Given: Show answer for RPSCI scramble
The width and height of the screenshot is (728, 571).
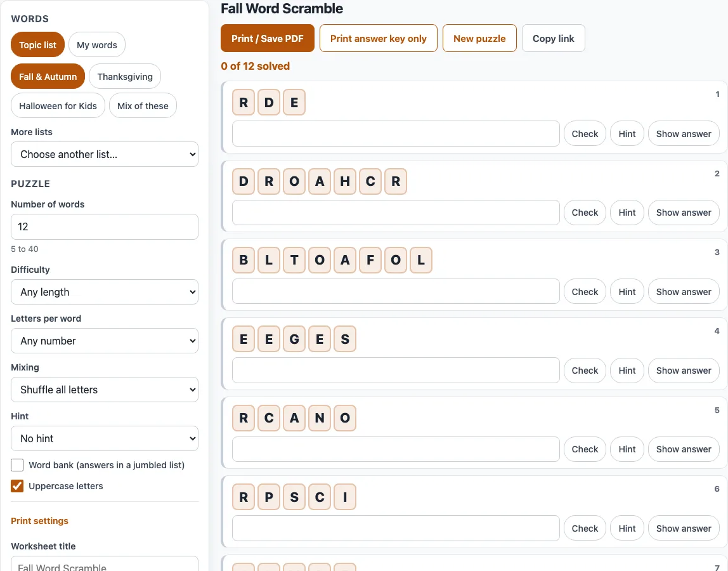Looking at the screenshot, I should (x=684, y=528).
